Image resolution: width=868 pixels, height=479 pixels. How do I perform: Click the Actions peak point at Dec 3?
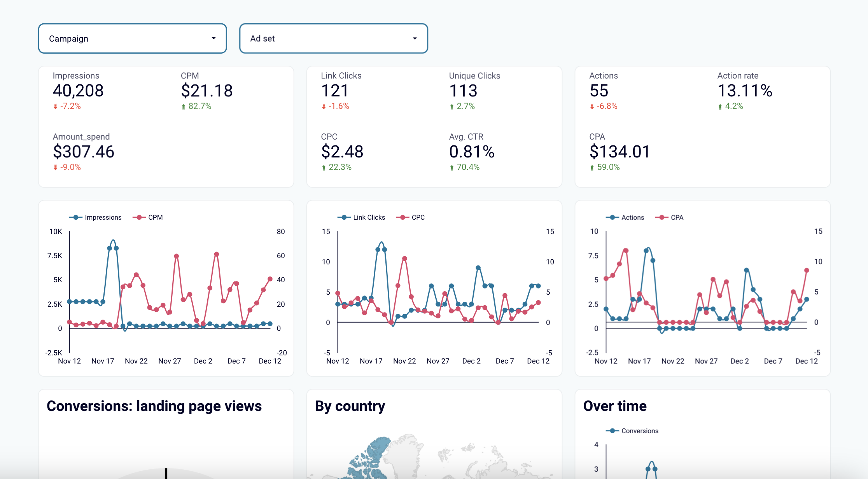(747, 270)
